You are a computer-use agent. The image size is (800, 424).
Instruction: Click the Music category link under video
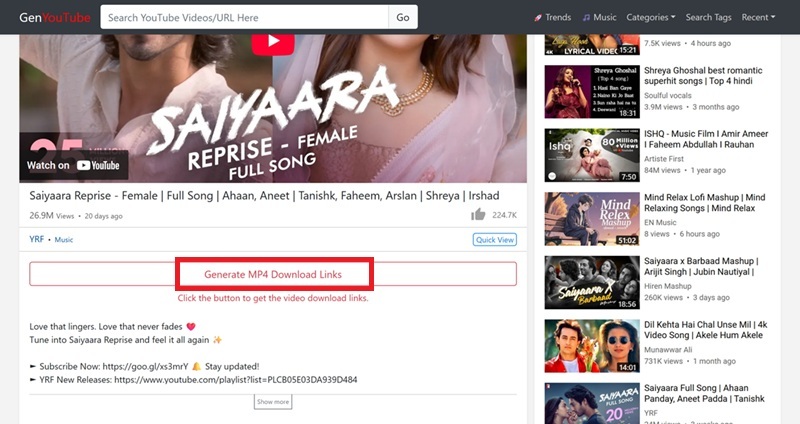tap(64, 240)
